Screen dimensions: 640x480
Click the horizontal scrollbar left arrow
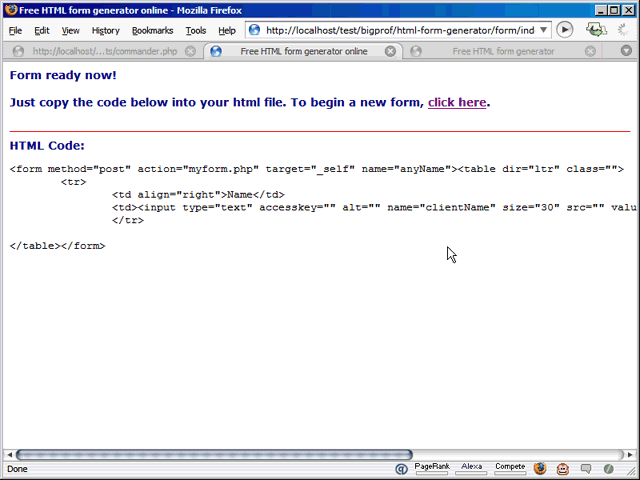[9, 455]
